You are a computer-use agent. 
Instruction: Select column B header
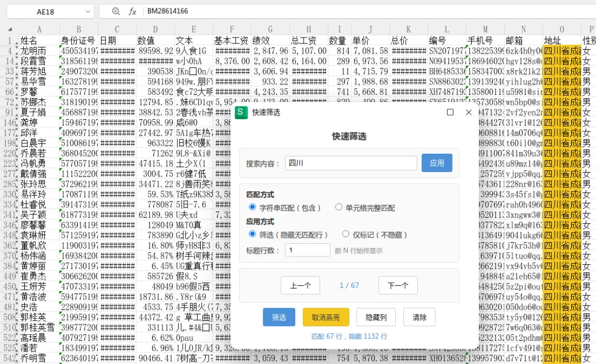coord(79,29)
